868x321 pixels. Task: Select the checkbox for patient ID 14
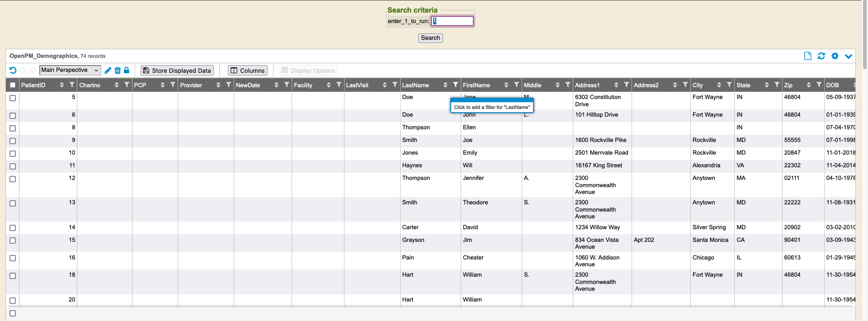(x=13, y=228)
